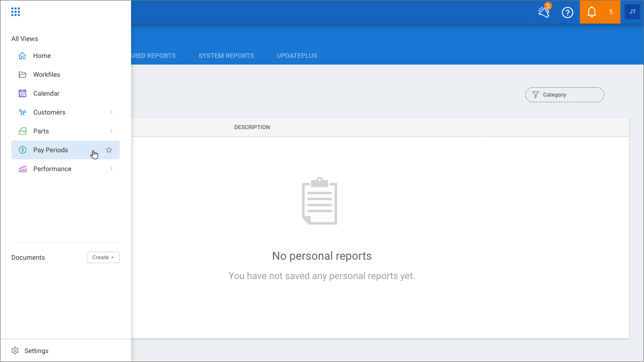This screenshot has width=644, height=362.
Task: Click the Workfiles folder icon
Action: 22,74
